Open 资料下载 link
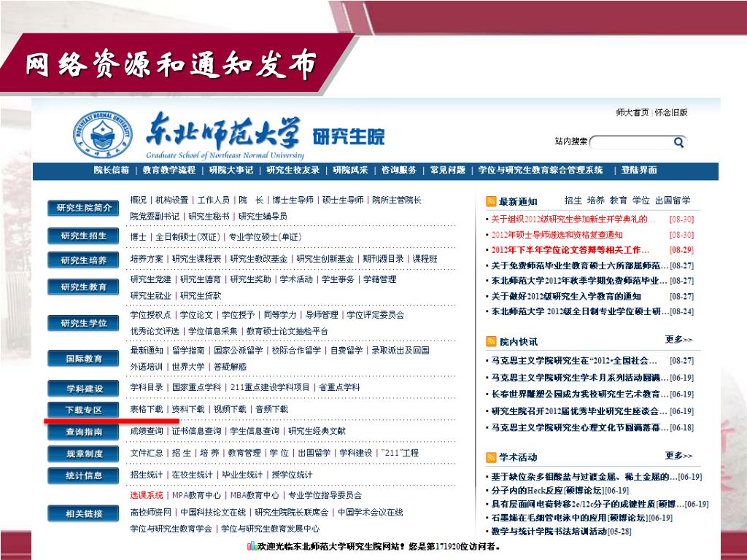Viewport: 747px width, 560px height. tap(188, 409)
